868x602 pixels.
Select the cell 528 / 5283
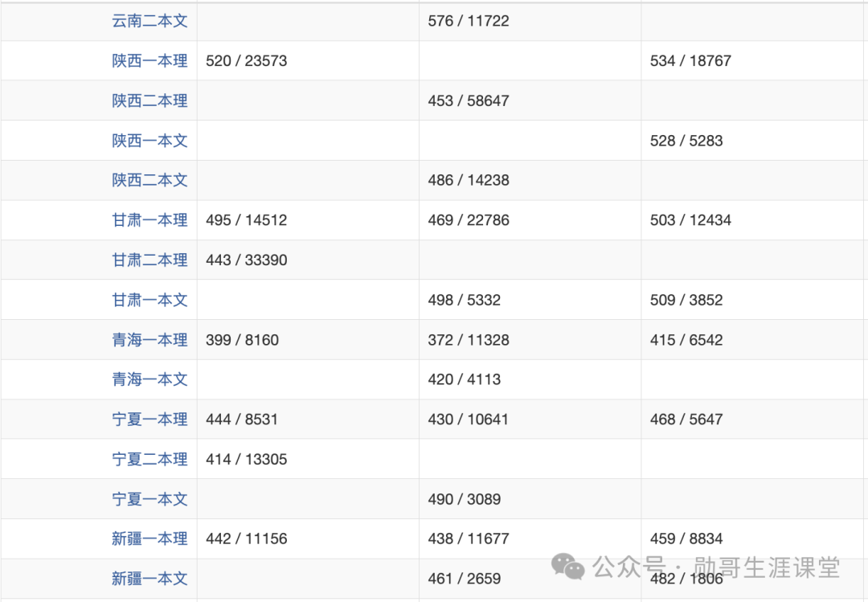754,141
